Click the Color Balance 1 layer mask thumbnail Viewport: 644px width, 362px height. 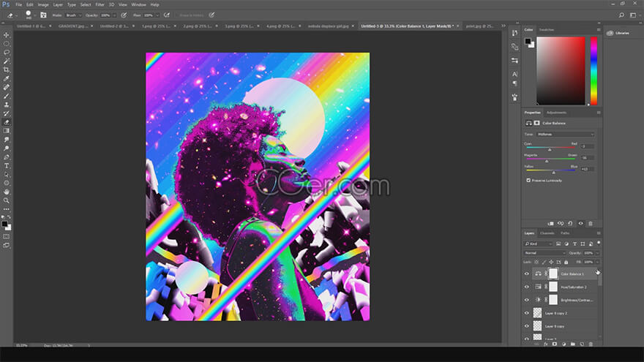553,274
